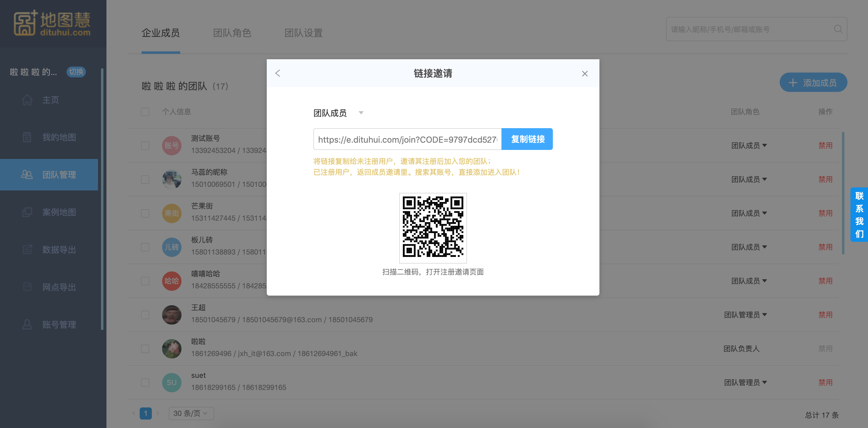The width and height of the screenshot is (868, 428).
Task: Click 禁用 for 测试账号
Action: pos(825,145)
